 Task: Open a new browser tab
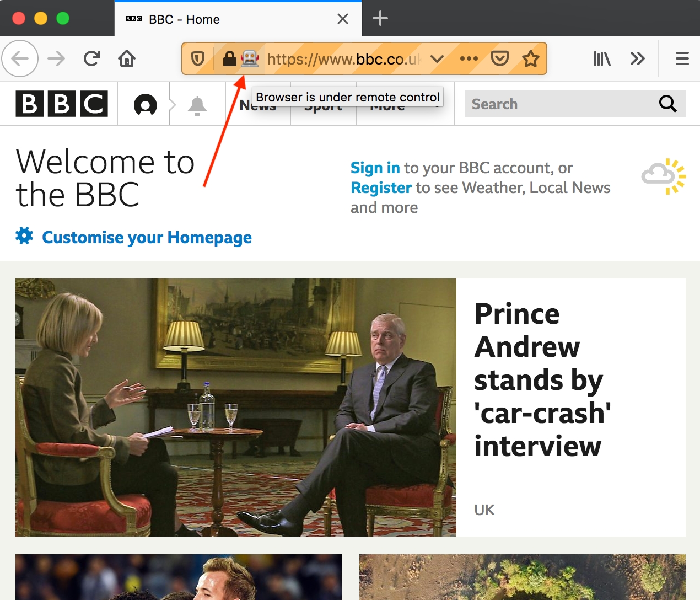[380, 19]
